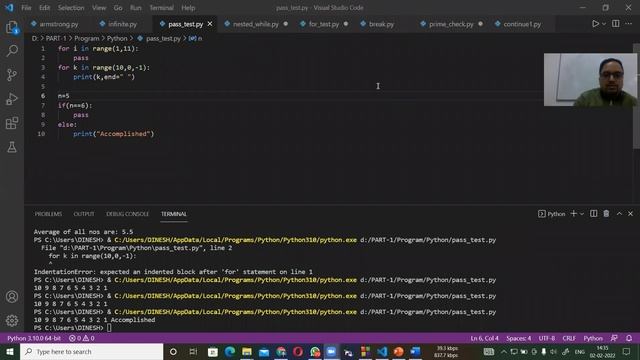Open the Explorer view in activity bar
This screenshot has height=360, width=640.
12,27
